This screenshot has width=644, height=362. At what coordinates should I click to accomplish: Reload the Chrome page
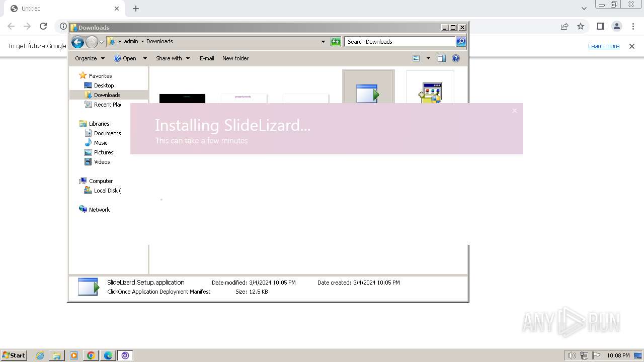(x=43, y=26)
